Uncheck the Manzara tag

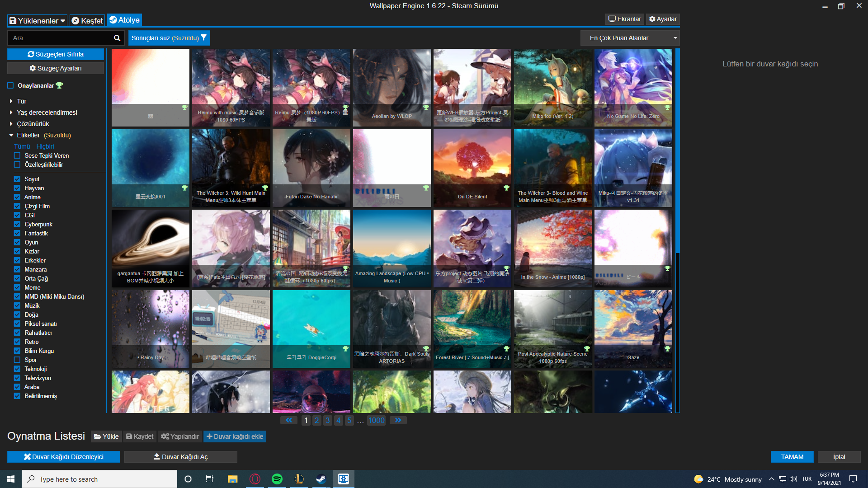17,269
